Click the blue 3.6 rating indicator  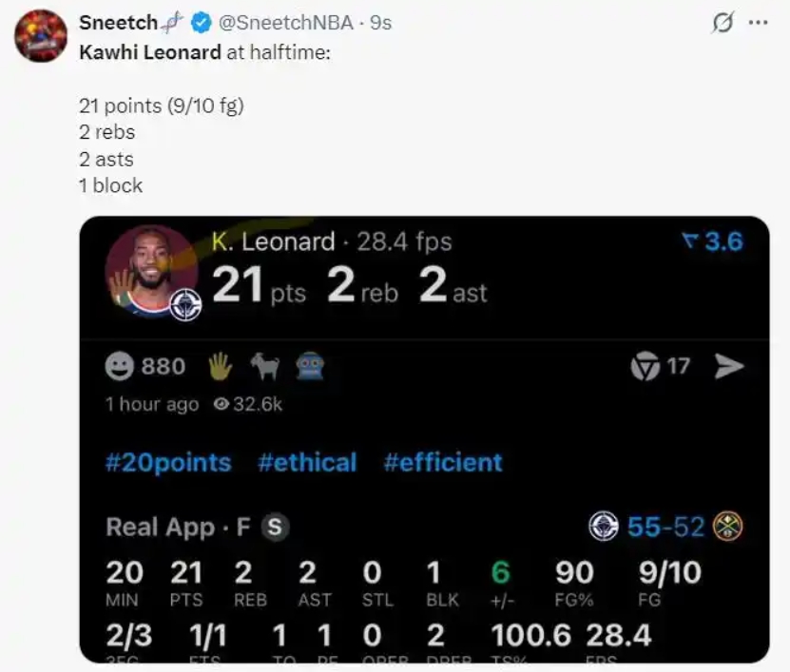click(713, 242)
